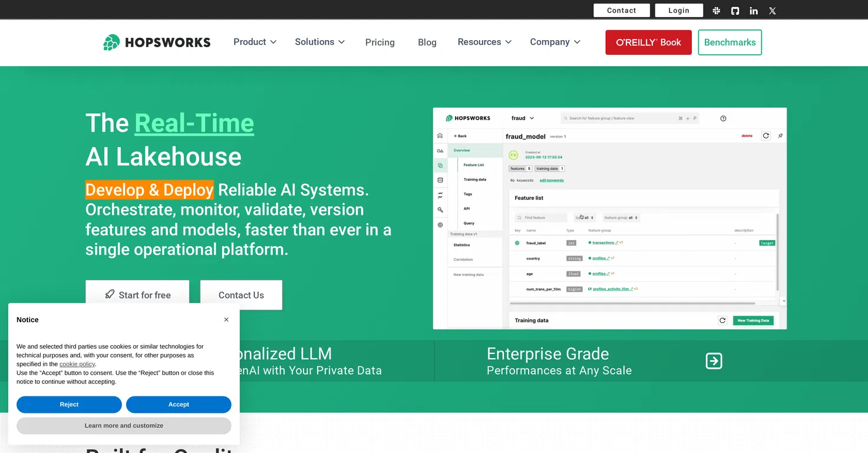Click the Back link in product screenshot

pyautogui.click(x=460, y=136)
